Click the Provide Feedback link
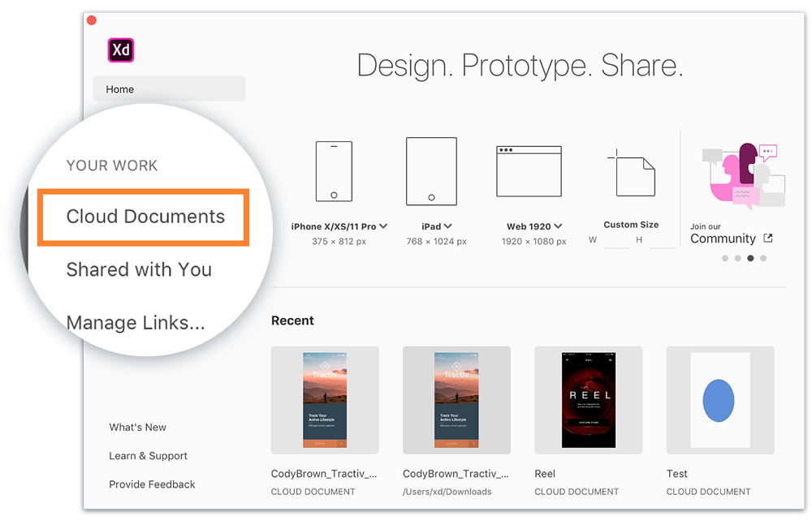This screenshot has width=812, height=520. pos(152,484)
